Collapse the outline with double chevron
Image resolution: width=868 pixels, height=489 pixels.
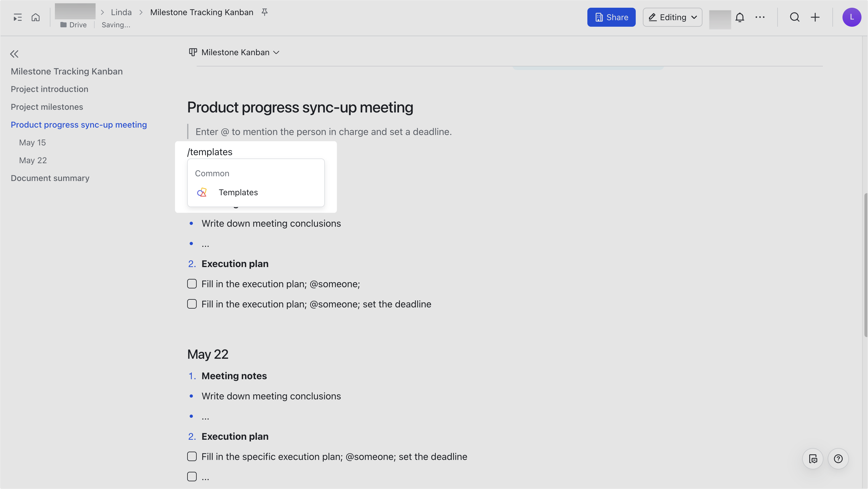point(14,54)
